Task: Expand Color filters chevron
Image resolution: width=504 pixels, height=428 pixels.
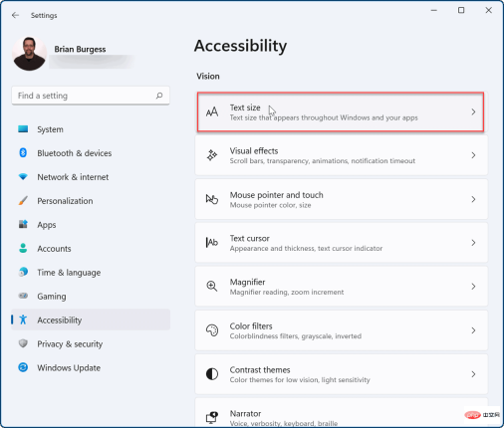Action: coord(473,330)
